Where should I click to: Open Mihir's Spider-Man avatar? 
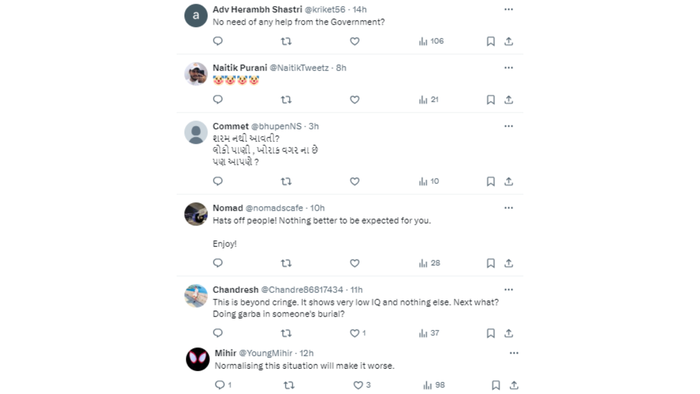point(198,359)
